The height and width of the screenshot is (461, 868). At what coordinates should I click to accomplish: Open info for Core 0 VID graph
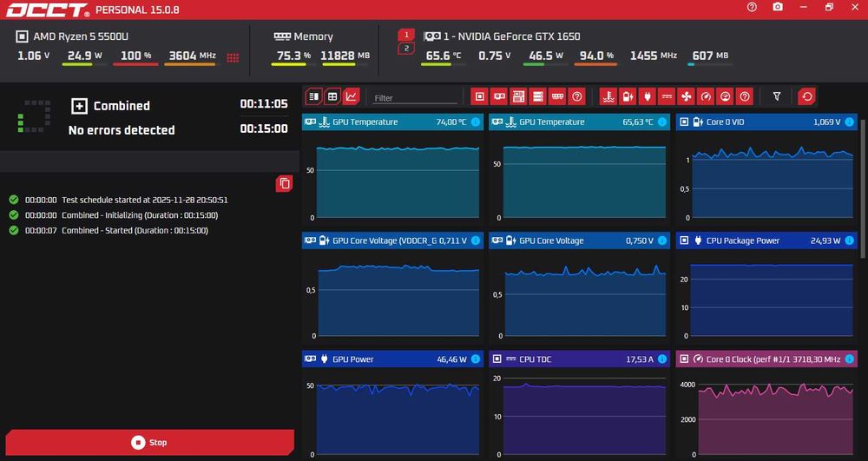click(x=849, y=122)
